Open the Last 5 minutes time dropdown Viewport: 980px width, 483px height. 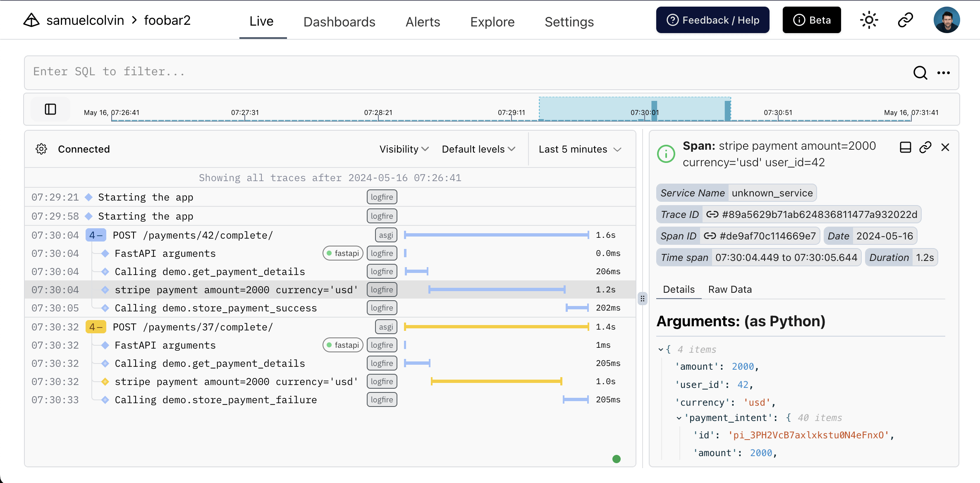pos(580,149)
